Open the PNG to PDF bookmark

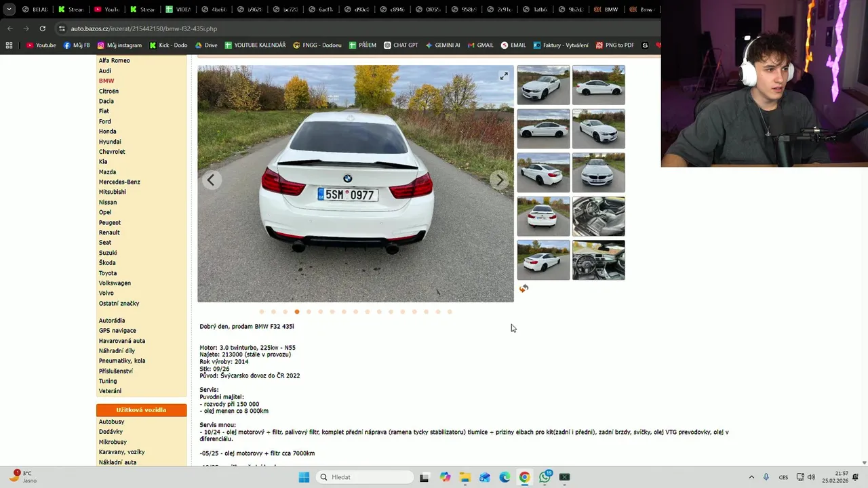[615, 45]
